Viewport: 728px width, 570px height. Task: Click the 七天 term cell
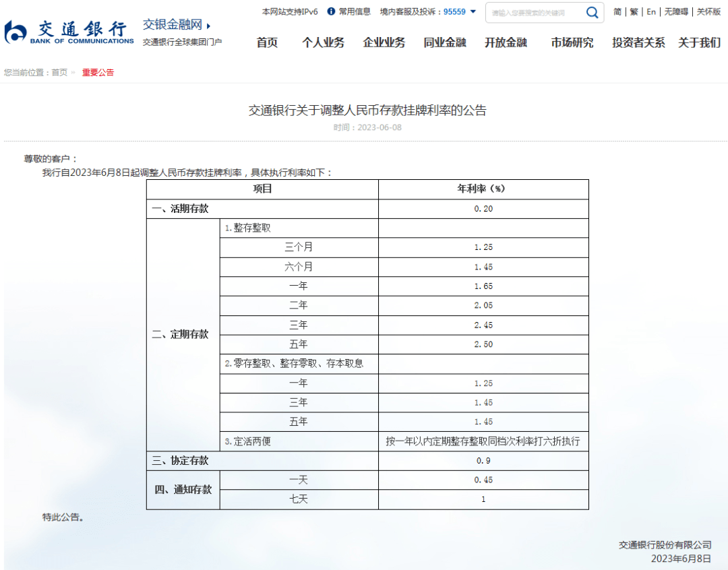point(299,499)
